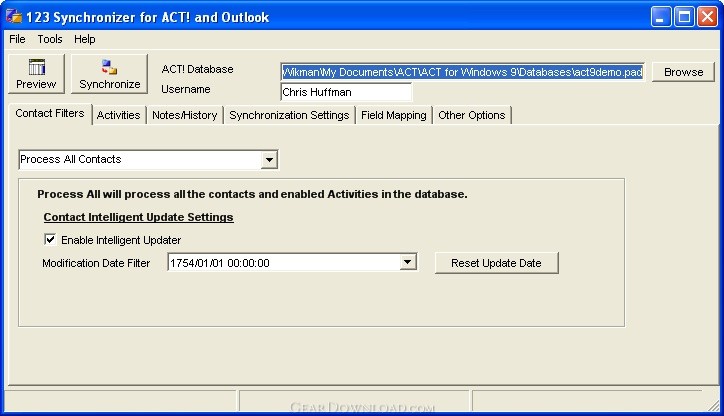The image size is (724, 416).
Task: Open the Notes/History tab
Action: pyautogui.click(x=185, y=115)
